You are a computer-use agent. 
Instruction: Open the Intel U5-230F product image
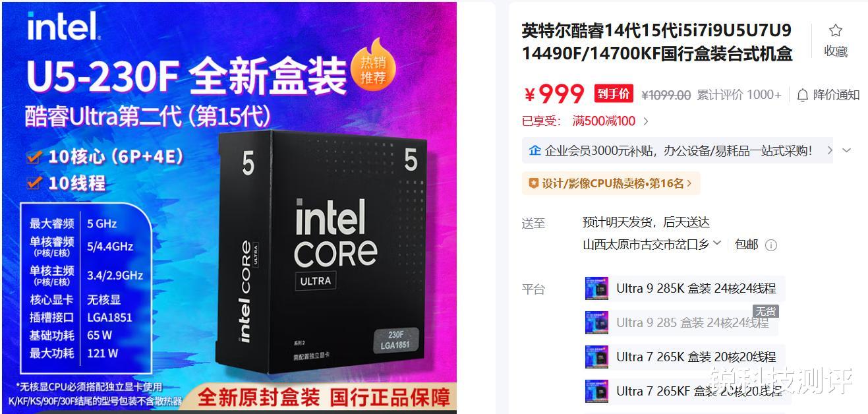click(x=229, y=207)
